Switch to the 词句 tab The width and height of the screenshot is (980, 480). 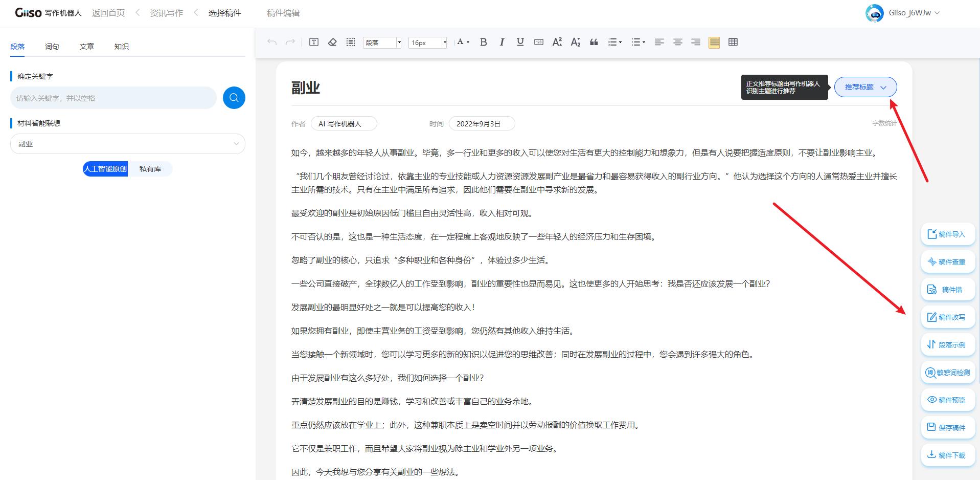(x=52, y=46)
